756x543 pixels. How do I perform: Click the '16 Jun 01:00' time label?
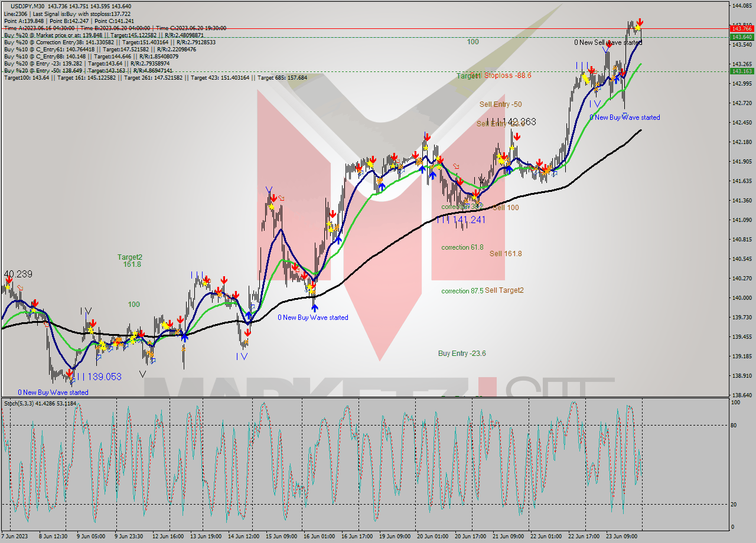(320, 537)
